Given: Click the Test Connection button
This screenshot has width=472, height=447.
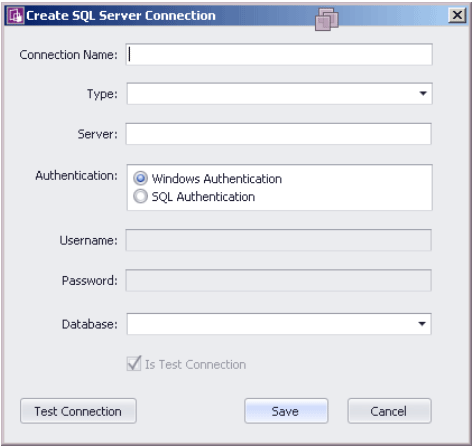Looking at the screenshot, I should [x=78, y=411].
